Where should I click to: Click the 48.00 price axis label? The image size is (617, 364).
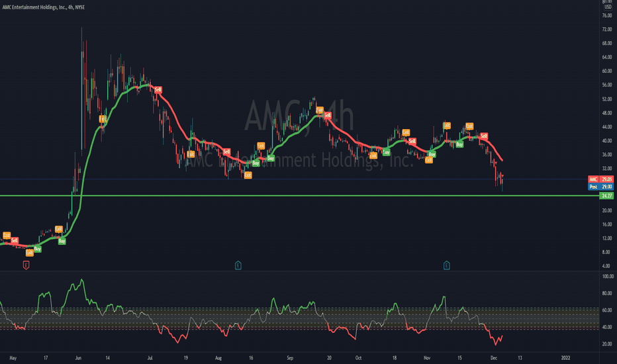point(607,113)
